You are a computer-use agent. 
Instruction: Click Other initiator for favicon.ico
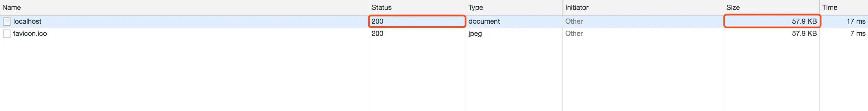574,33
